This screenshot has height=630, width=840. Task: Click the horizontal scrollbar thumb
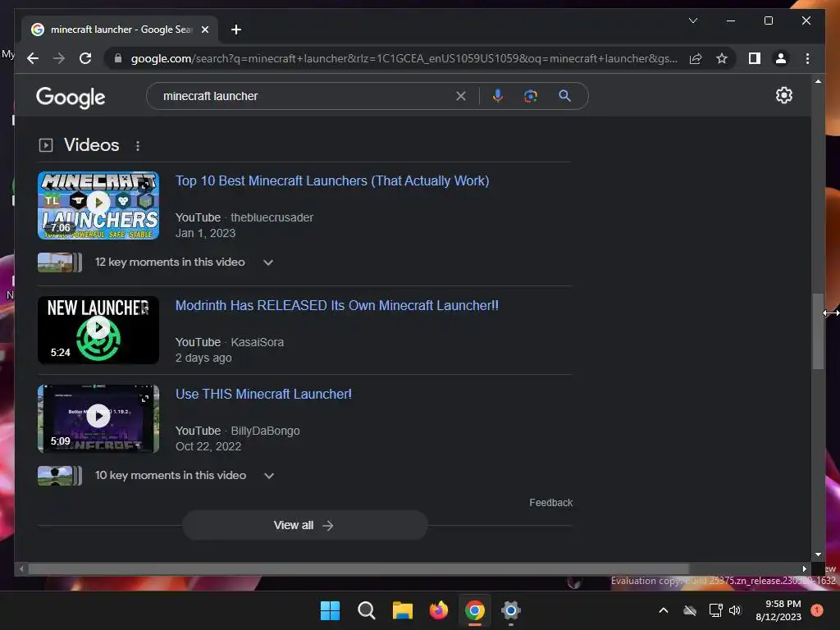(x=358, y=569)
